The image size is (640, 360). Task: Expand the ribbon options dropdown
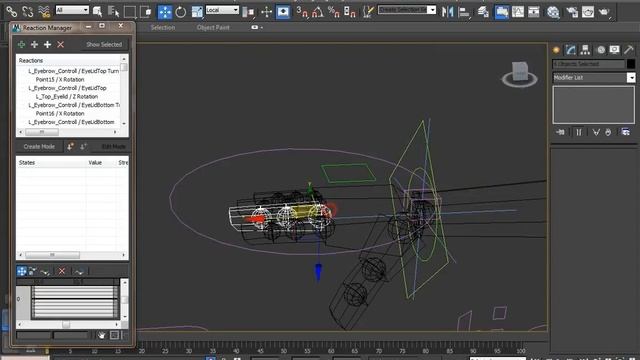tap(257, 27)
